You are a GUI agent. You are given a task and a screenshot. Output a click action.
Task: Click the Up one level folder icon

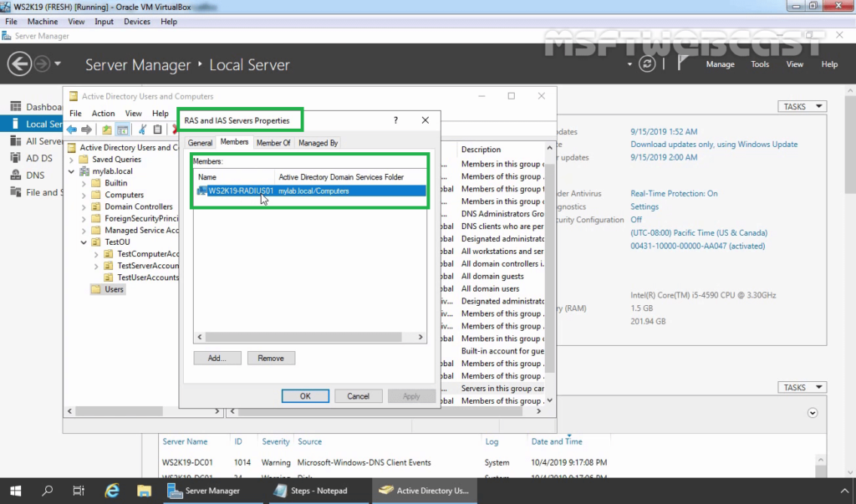tap(106, 130)
